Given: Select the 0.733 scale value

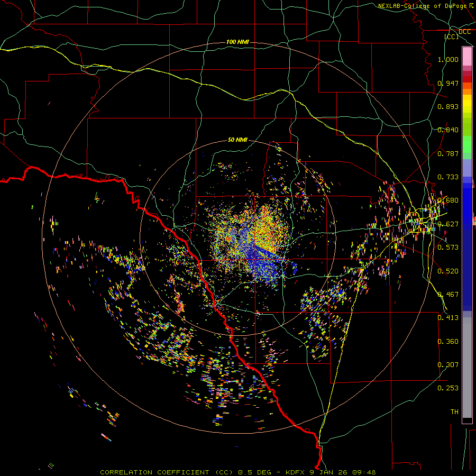Looking at the screenshot, I should click(448, 177).
